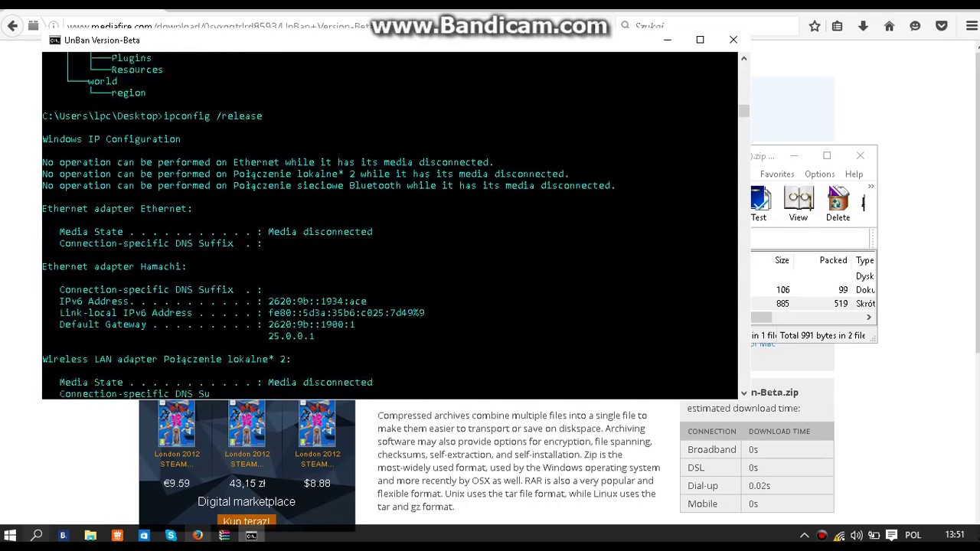Open the Firefox hamburger menu
The height and width of the screenshot is (551, 980).
972,26
